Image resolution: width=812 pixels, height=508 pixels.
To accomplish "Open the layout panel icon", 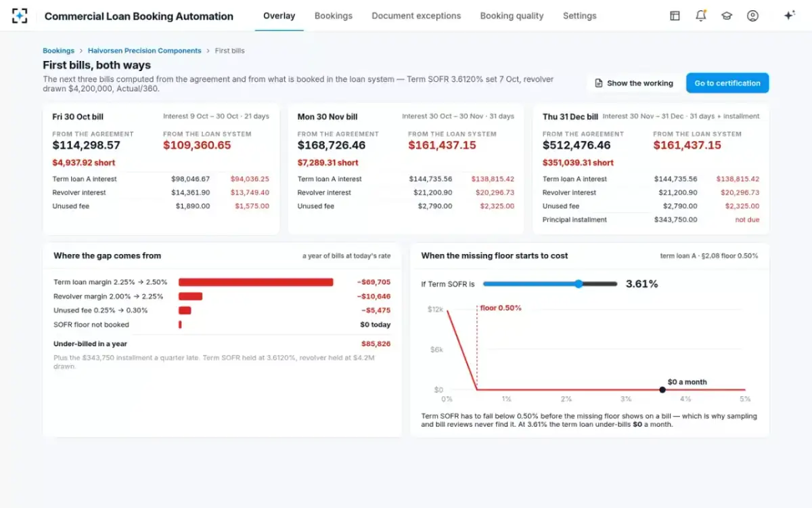I will (x=675, y=16).
